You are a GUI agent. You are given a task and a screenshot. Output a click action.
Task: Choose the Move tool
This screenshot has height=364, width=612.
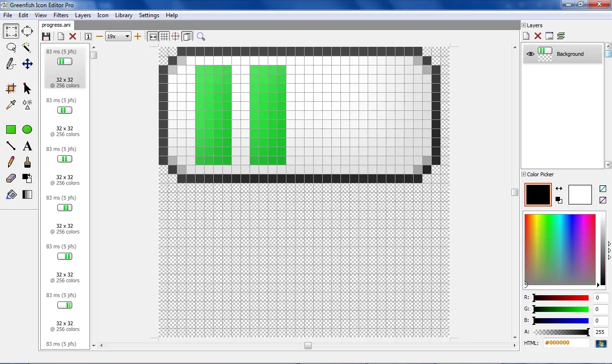pos(27,64)
